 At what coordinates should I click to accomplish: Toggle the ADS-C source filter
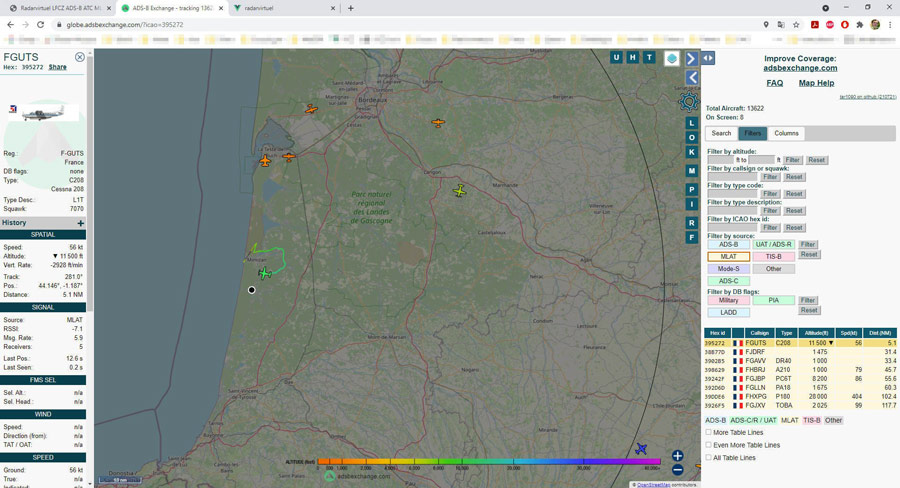pyautogui.click(x=728, y=281)
